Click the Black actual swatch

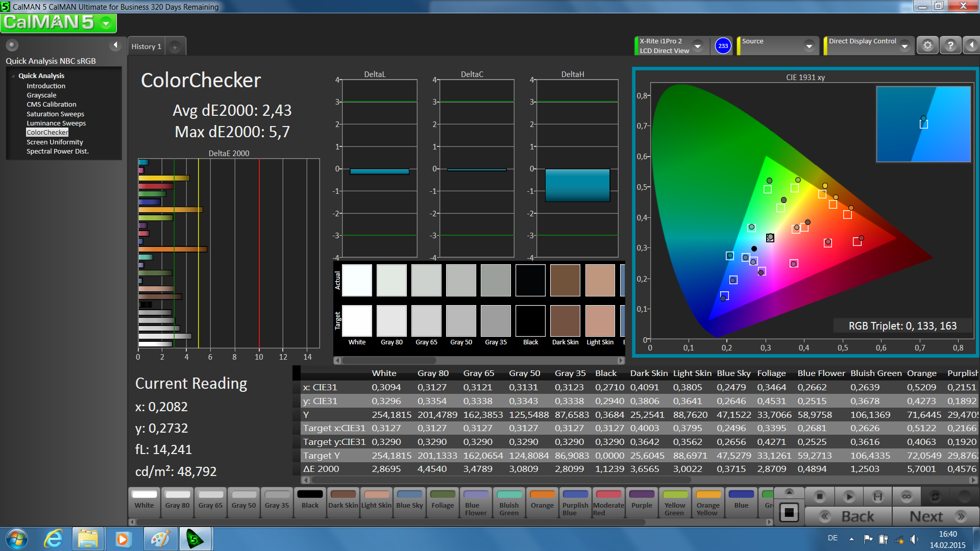pos(530,280)
